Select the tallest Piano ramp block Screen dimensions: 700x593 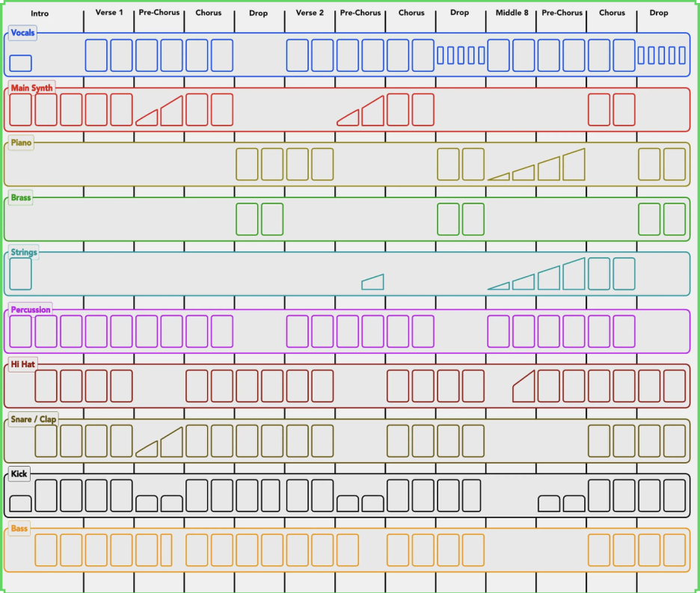click(574, 165)
